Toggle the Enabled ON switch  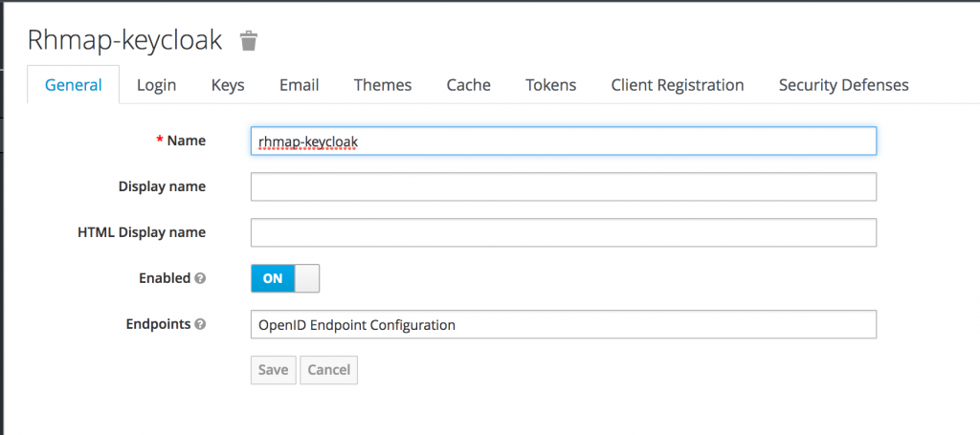285,278
